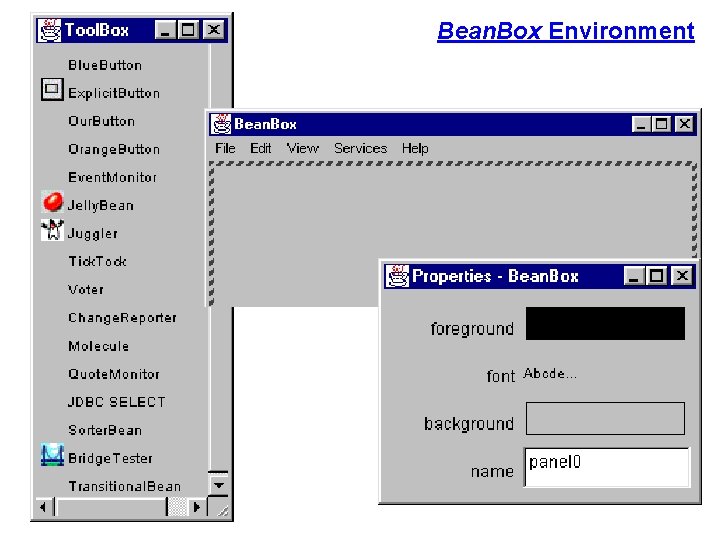Select Voter in the ToolBox
Image resolution: width=720 pixels, height=540 pixels.
[86, 290]
